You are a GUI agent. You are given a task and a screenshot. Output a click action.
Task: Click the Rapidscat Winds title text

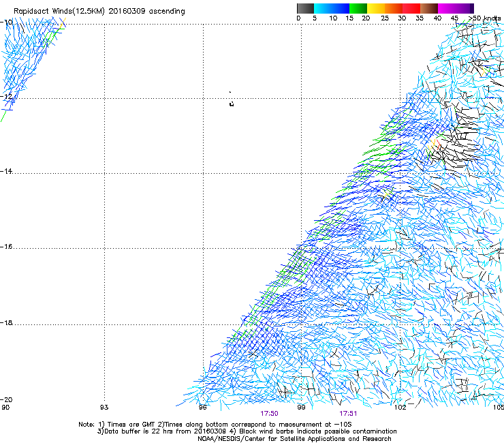pyautogui.click(x=99, y=12)
